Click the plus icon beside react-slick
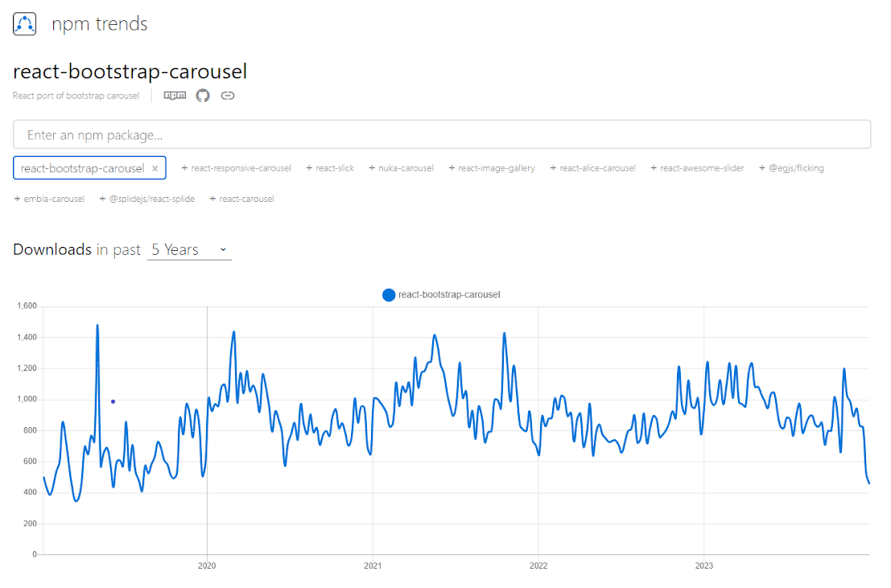Screen dimensions: 891x588 tap(308, 168)
